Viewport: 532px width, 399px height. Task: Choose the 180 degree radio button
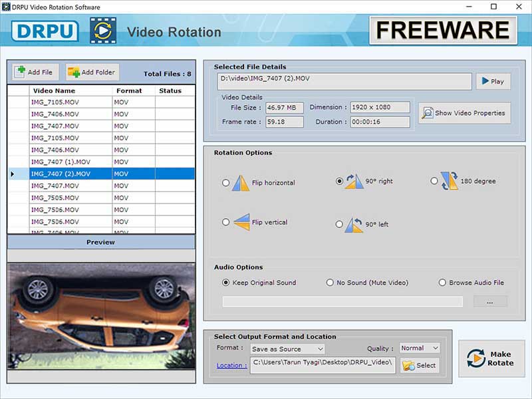point(434,181)
